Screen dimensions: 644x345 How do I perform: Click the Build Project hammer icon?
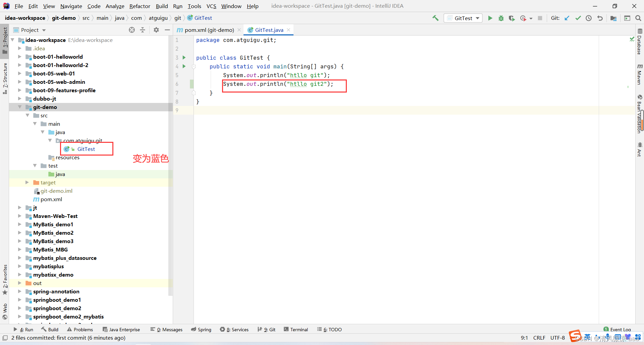[x=435, y=18]
